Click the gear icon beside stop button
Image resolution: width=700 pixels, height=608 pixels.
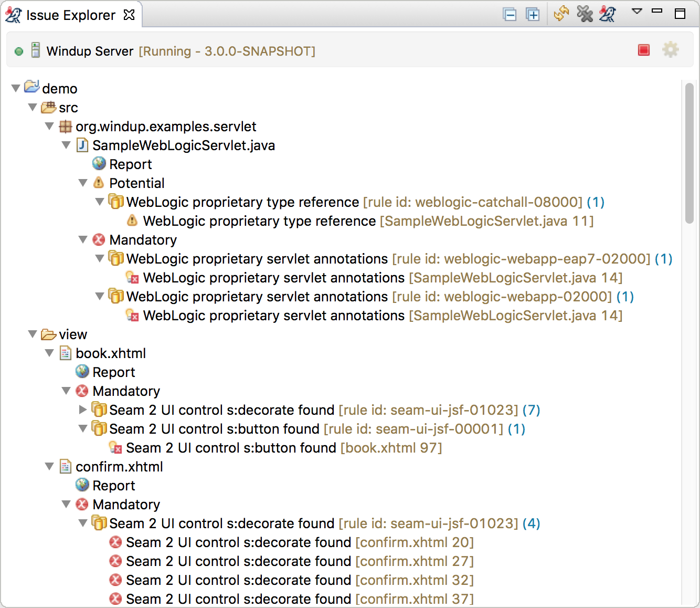pos(670,50)
